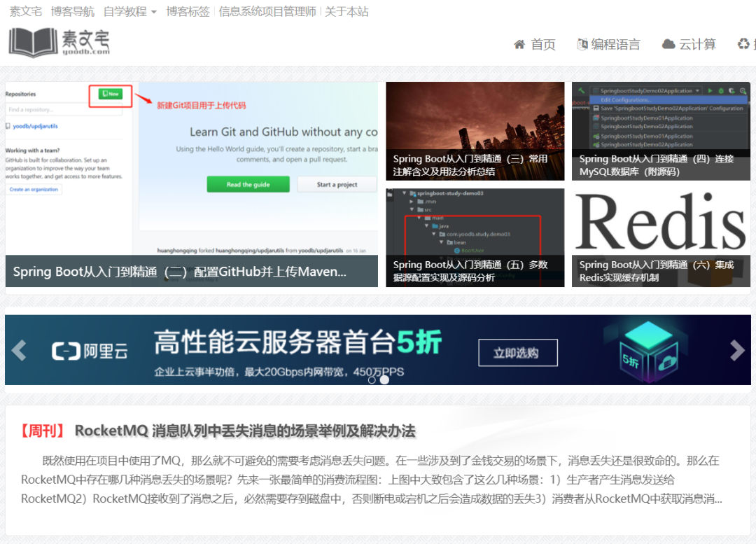
Task: Open the 云计算 navigation item
Action: [689, 44]
